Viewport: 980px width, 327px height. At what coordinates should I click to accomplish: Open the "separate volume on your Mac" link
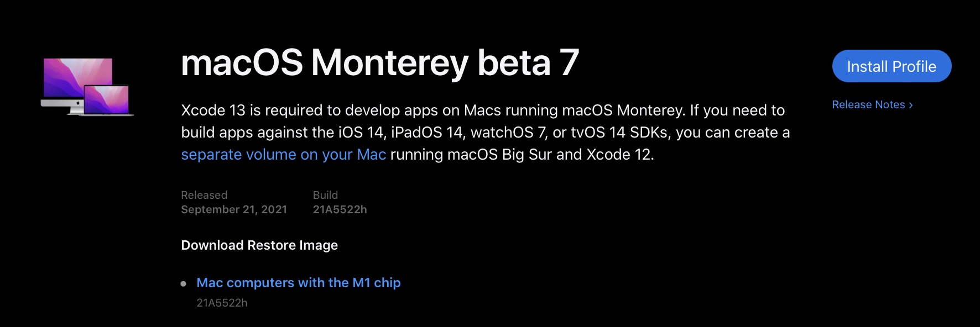pos(283,155)
